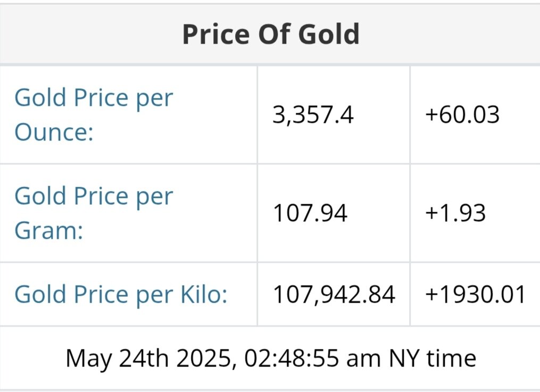The image size is (540, 392).
Task: Click the +1930.01 kilo change value
Action: (x=475, y=294)
